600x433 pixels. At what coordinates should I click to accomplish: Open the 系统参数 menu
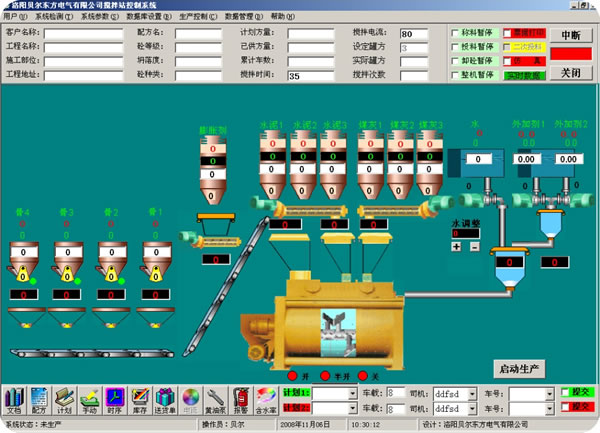click(100, 16)
